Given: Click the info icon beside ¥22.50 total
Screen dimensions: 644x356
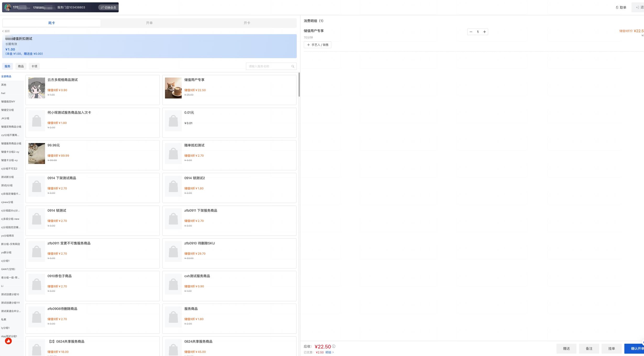Looking at the screenshot, I should [x=334, y=346].
